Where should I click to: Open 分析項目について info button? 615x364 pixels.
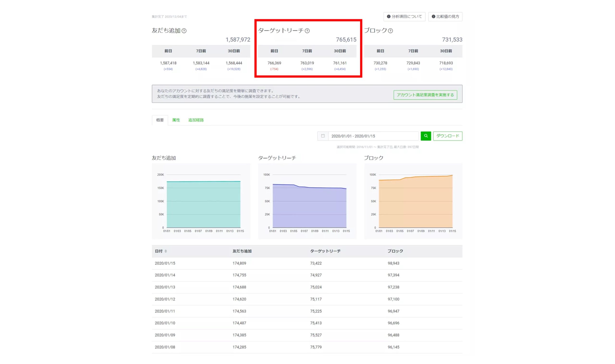coord(404,16)
